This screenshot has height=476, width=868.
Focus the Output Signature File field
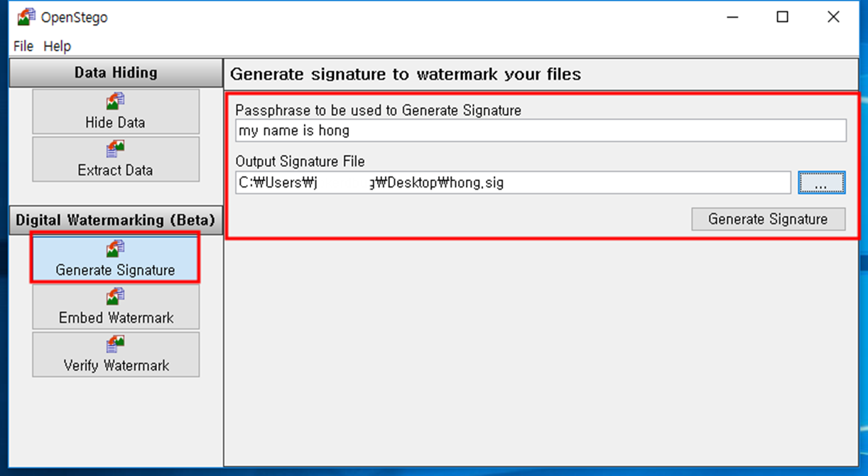coord(513,183)
